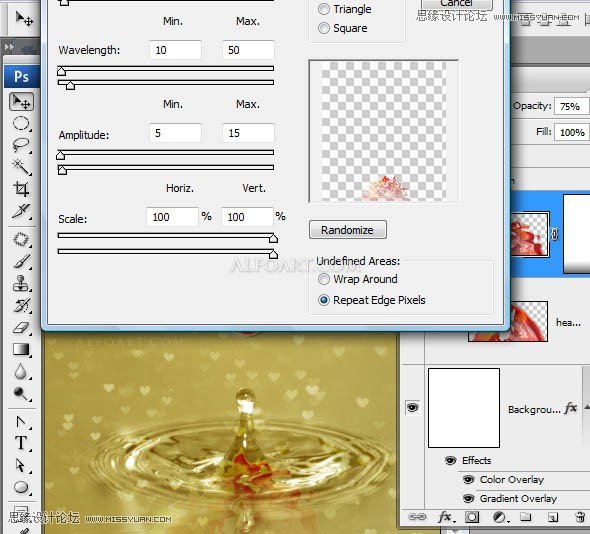Image resolution: width=590 pixels, height=534 pixels.
Task: Click the Randomize button
Action: click(x=348, y=230)
